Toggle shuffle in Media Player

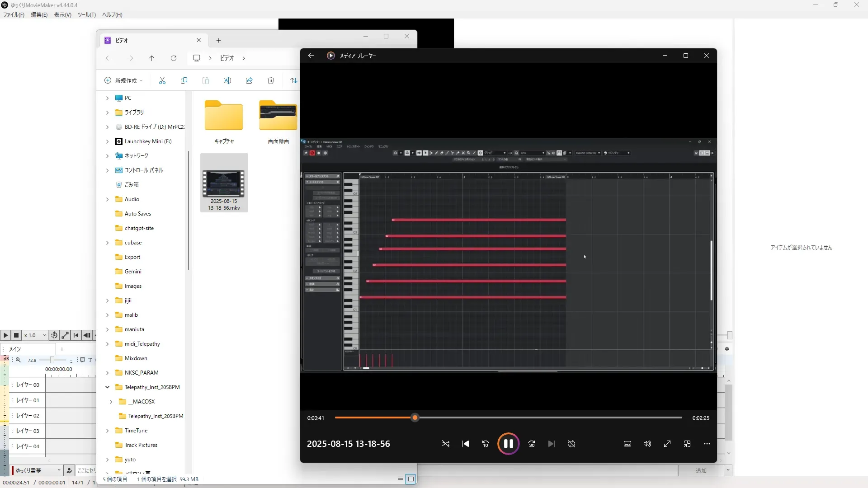[x=446, y=444]
